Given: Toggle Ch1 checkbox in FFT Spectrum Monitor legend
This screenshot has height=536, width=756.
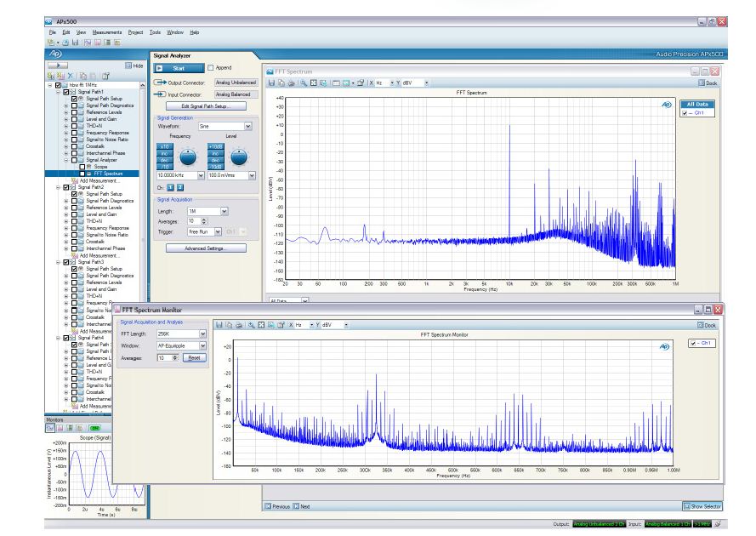Looking at the screenshot, I should [x=693, y=343].
